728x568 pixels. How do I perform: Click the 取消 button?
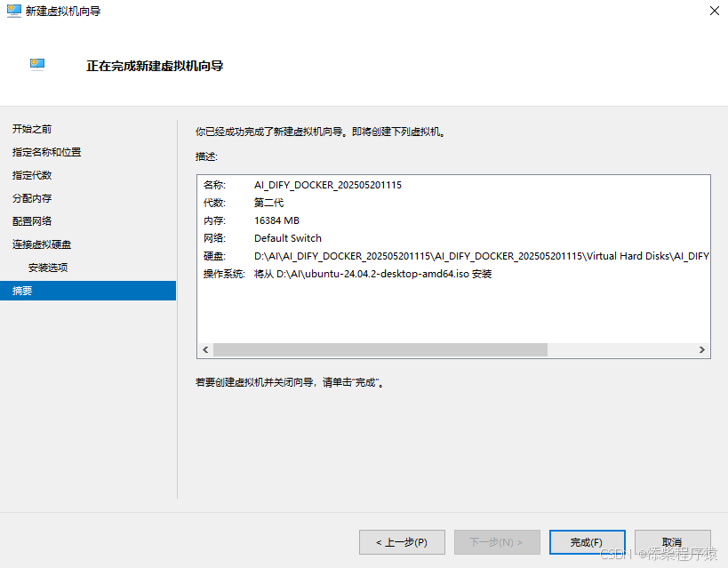(x=672, y=542)
